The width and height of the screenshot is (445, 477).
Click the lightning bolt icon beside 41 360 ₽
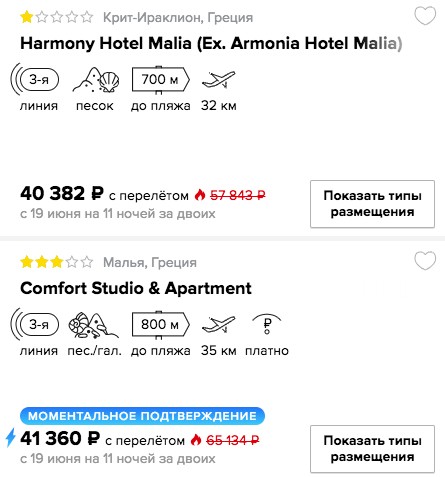tap(11, 438)
